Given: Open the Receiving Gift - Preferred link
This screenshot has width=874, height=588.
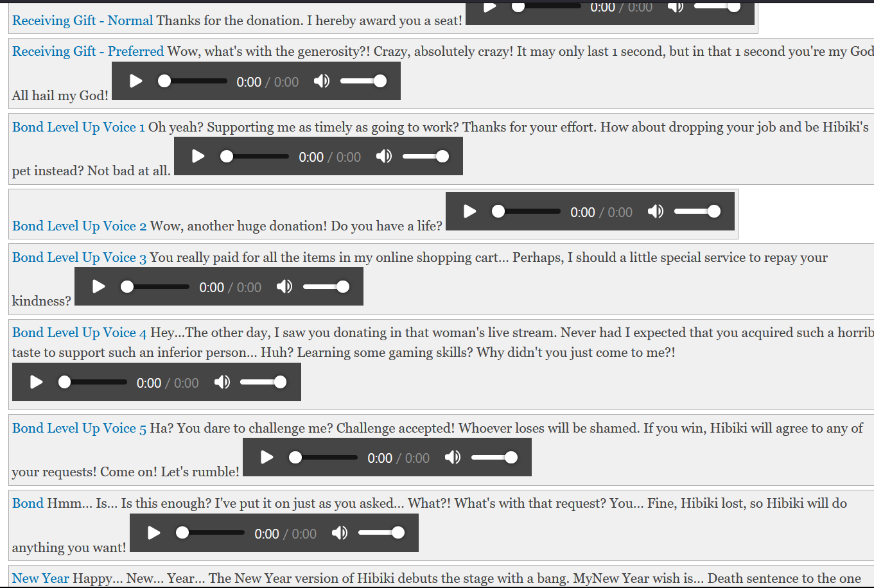Looking at the screenshot, I should (x=88, y=51).
